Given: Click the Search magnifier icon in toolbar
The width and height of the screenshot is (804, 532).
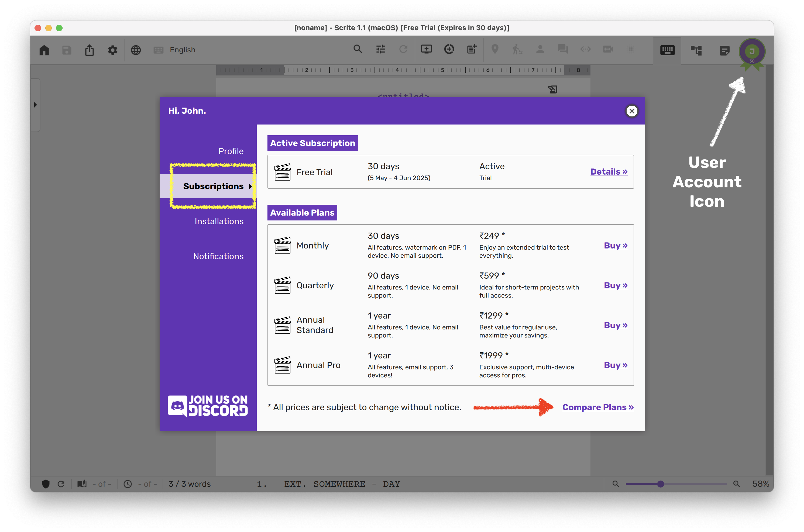Looking at the screenshot, I should pos(358,49).
